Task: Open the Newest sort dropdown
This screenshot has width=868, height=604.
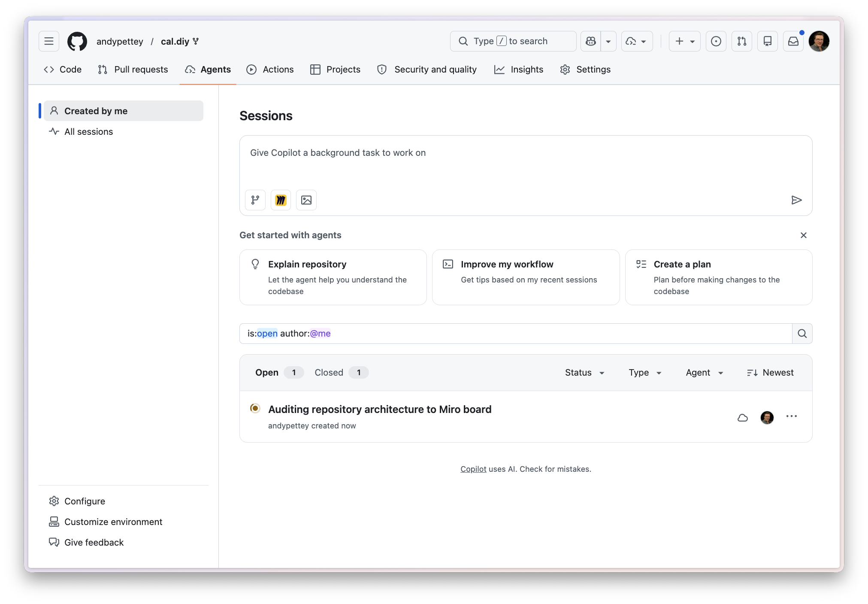Action: (x=770, y=373)
